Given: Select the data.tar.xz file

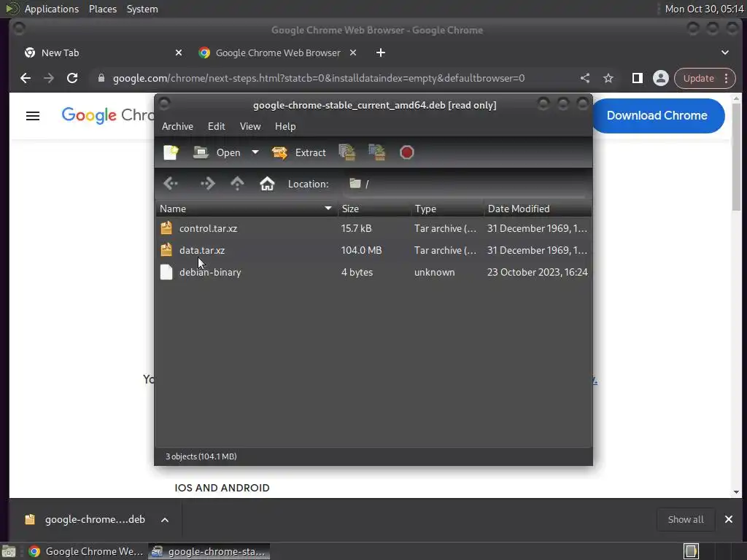Looking at the screenshot, I should tap(202, 251).
